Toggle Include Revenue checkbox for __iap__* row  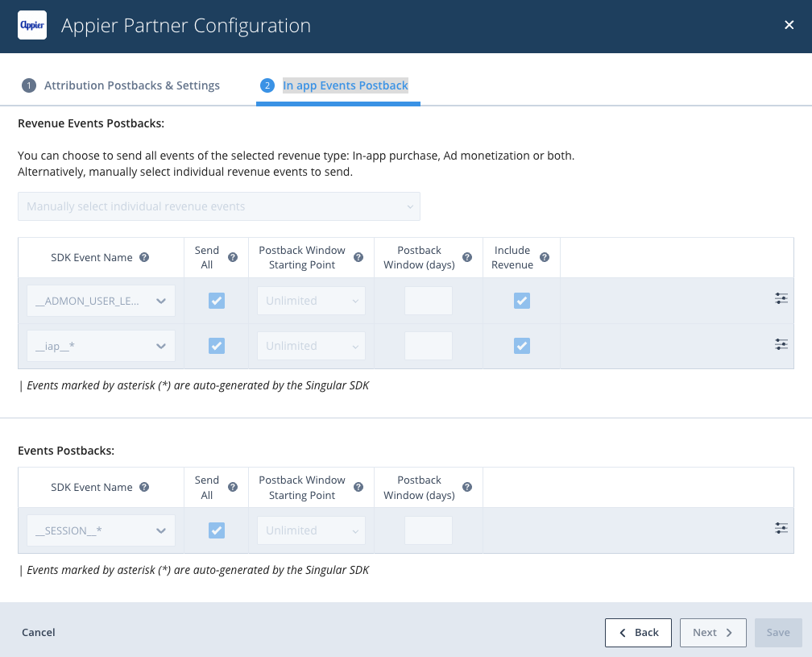(x=522, y=346)
